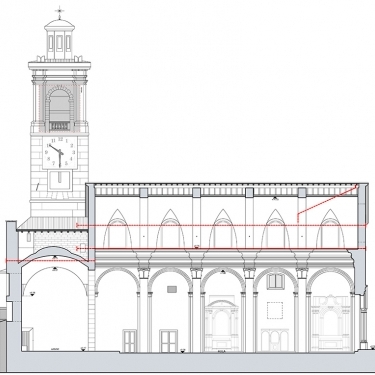Click the gray rectangular plaque in the second arch
375x375 pixels.
click(x=171, y=289)
